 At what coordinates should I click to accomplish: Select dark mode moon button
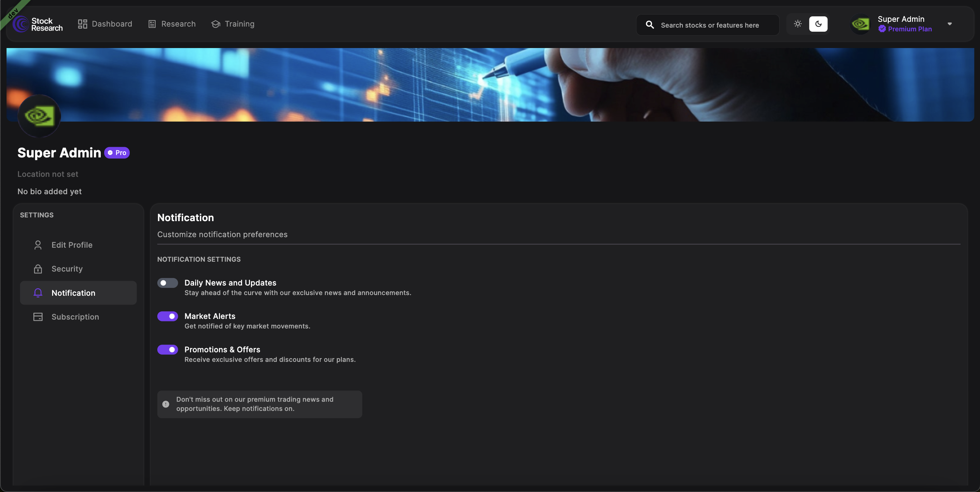(818, 24)
